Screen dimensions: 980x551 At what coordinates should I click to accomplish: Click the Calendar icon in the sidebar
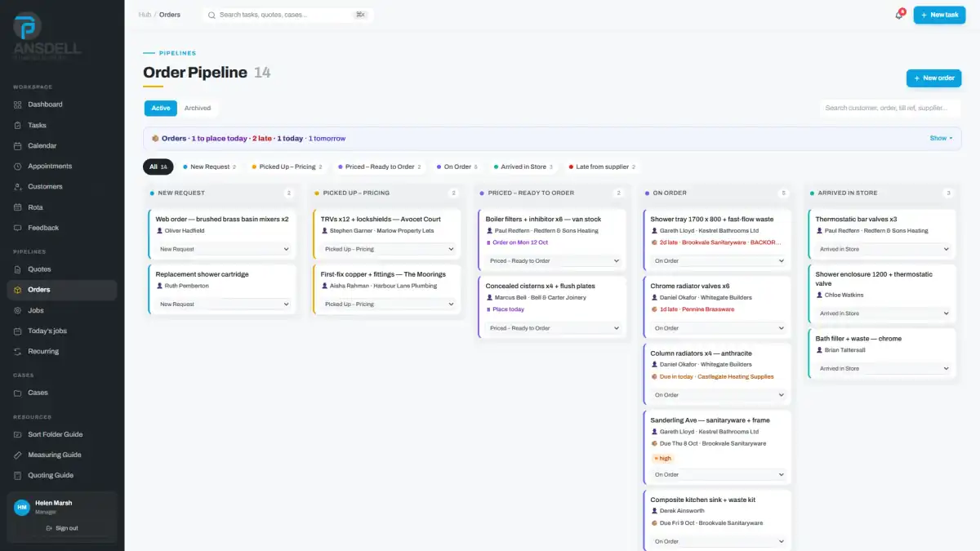19,145
